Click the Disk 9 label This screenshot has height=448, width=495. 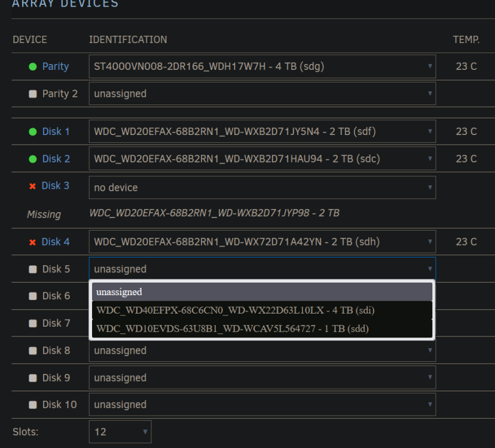[x=56, y=378]
